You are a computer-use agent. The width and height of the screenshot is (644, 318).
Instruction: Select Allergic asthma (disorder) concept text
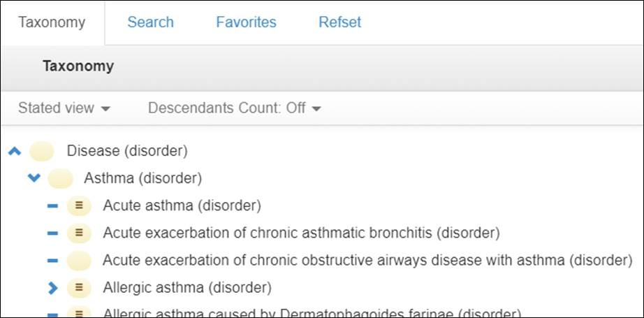coord(187,288)
